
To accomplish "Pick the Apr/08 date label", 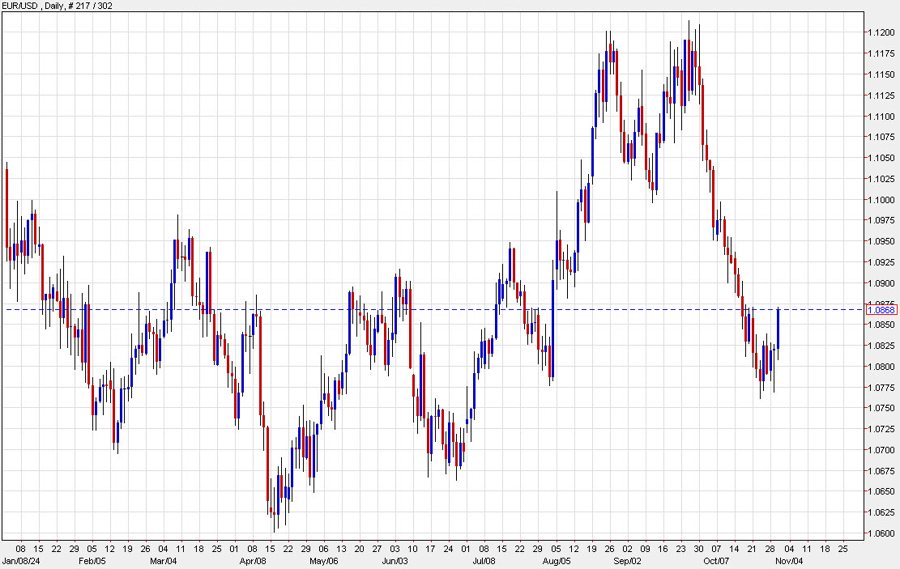I will 253,561.
